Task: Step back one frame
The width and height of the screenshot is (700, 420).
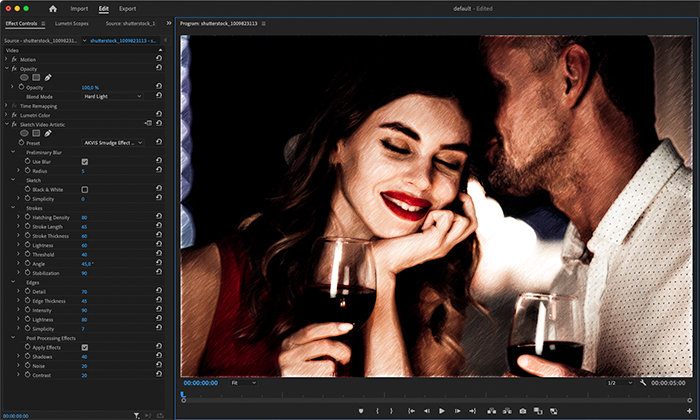Action: point(427,411)
